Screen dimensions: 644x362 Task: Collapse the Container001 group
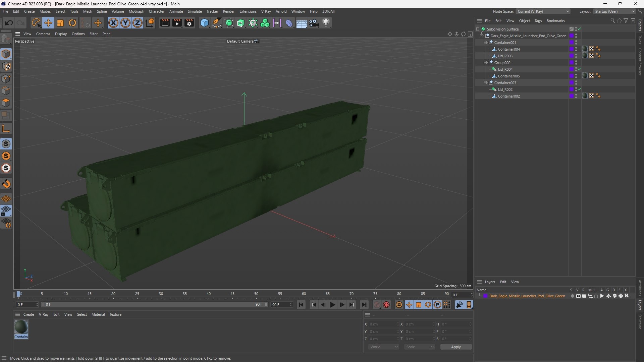pos(485,43)
